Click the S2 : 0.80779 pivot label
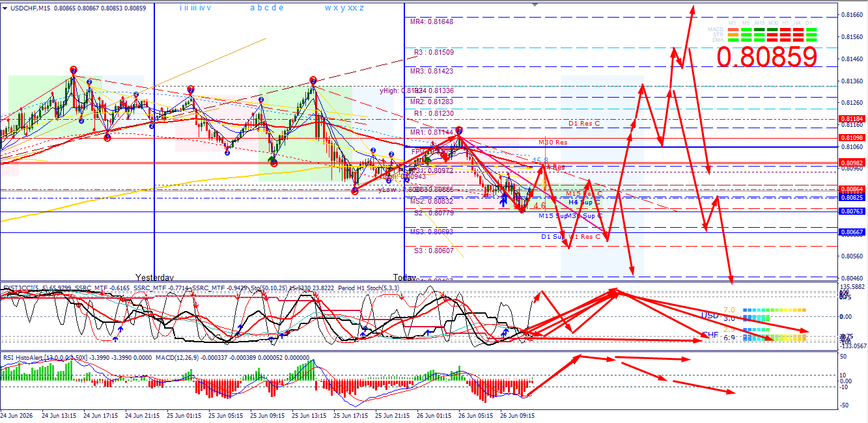868x423 pixels. [x=434, y=213]
